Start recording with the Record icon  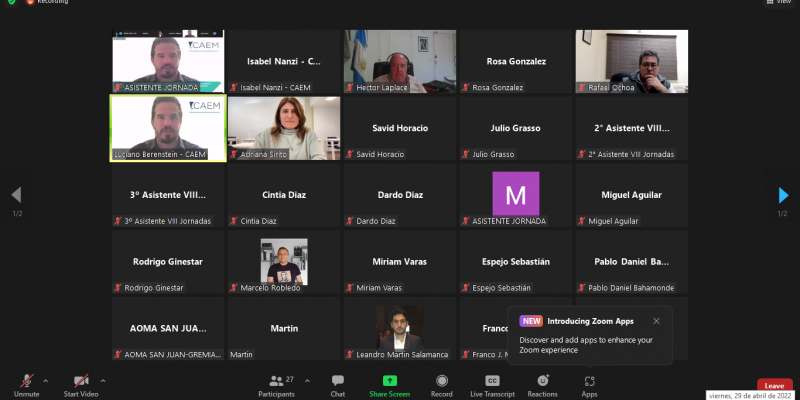tap(442, 385)
